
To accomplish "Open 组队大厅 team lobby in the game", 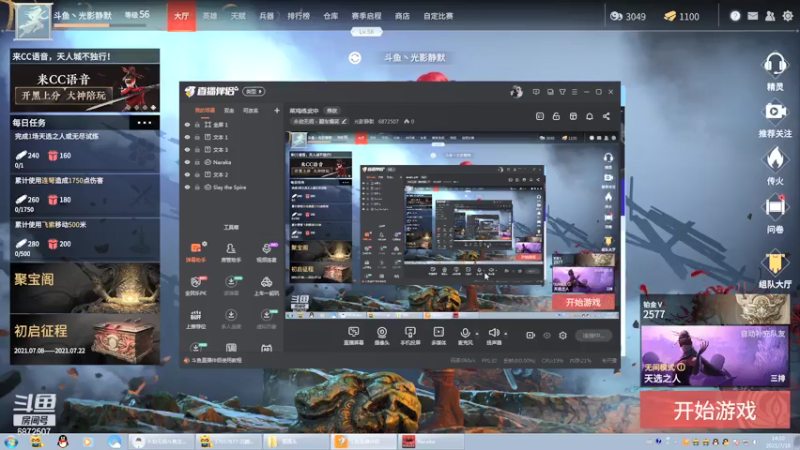I will (x=774, y=269).
